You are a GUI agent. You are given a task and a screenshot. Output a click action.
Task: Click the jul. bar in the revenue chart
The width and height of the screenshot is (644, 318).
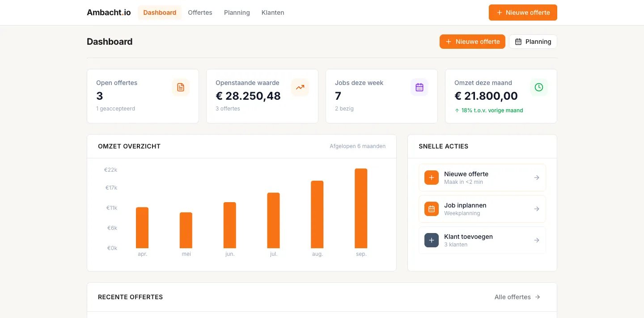pos(274,220)
